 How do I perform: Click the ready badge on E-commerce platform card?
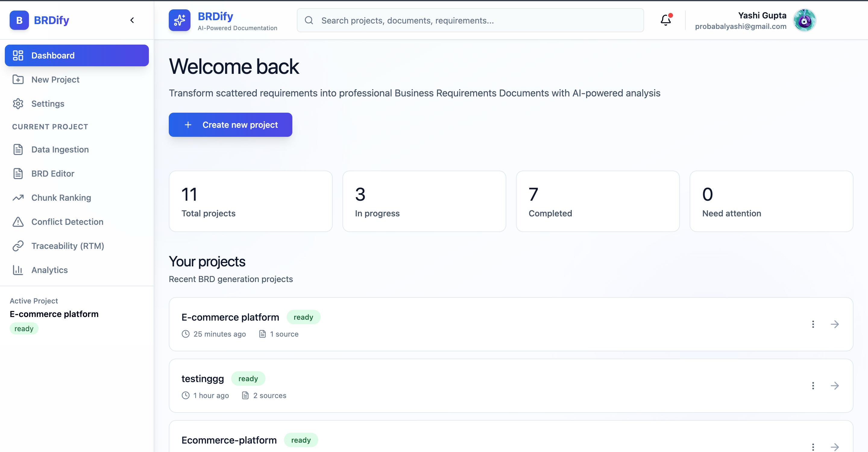tap(303, 317)
